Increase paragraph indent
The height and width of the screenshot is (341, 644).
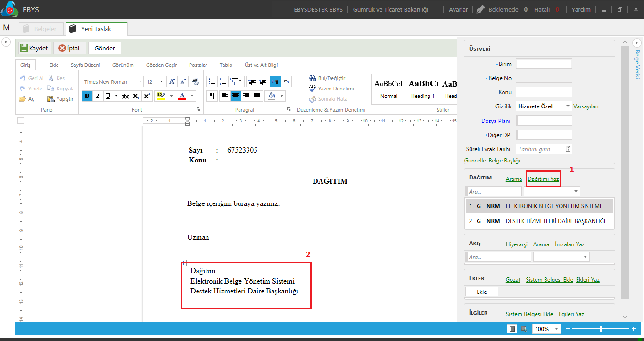[263, 81]
